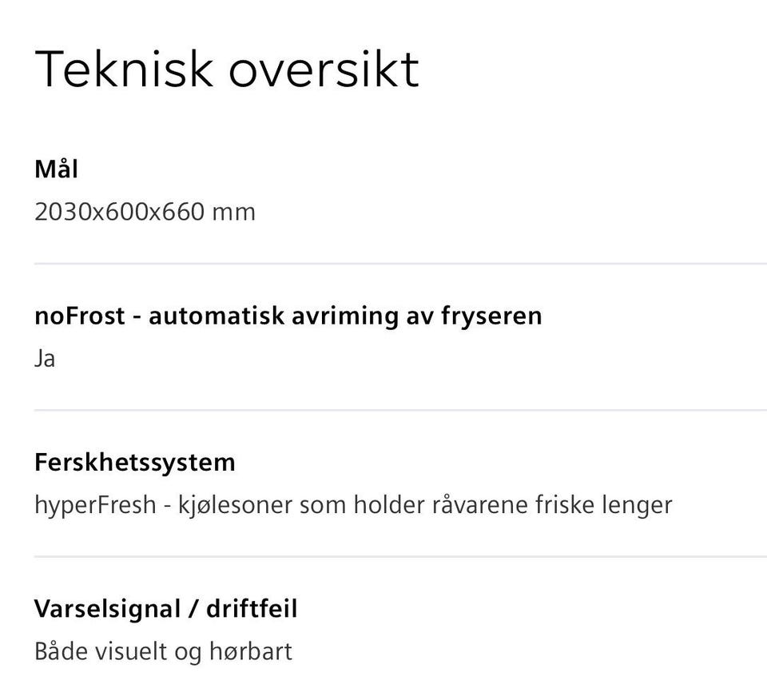Click the Teknisk oversikt heading

click(x=226, y=69)
